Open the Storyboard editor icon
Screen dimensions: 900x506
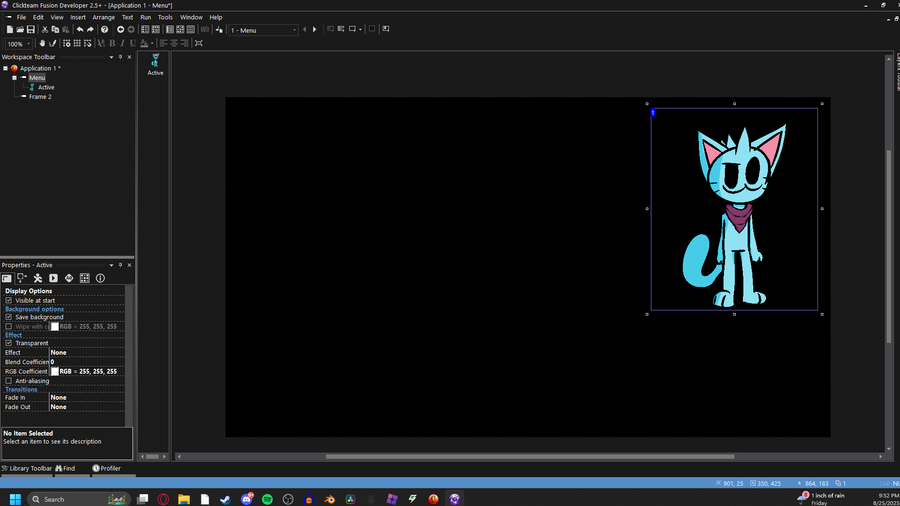coord(145,29)
